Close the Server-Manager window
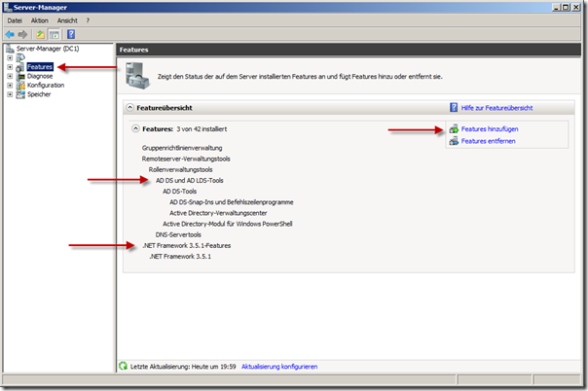This screenshot has width=588, height=391. (x=576, y=7)
